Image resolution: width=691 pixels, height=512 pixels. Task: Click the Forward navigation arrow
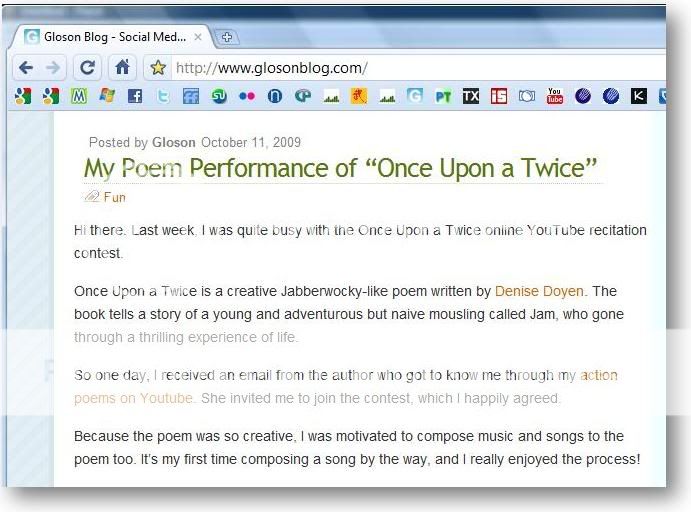(53, 68)
